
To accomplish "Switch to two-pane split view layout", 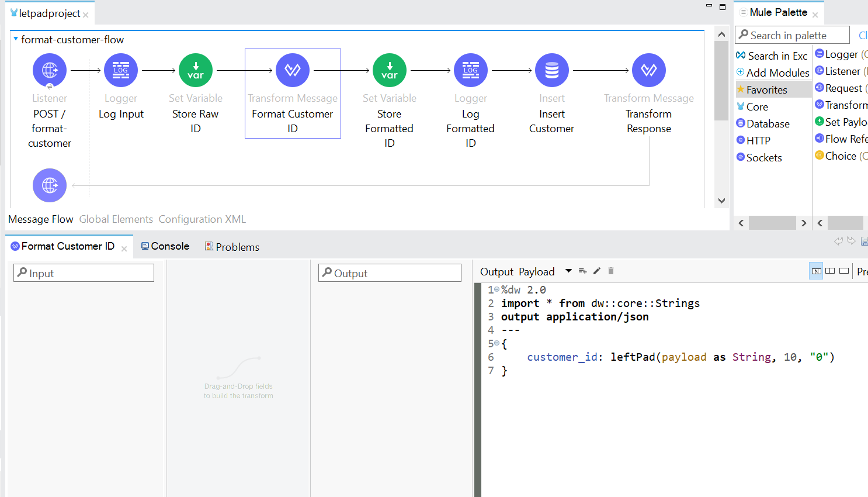I will tap(830, 271).
